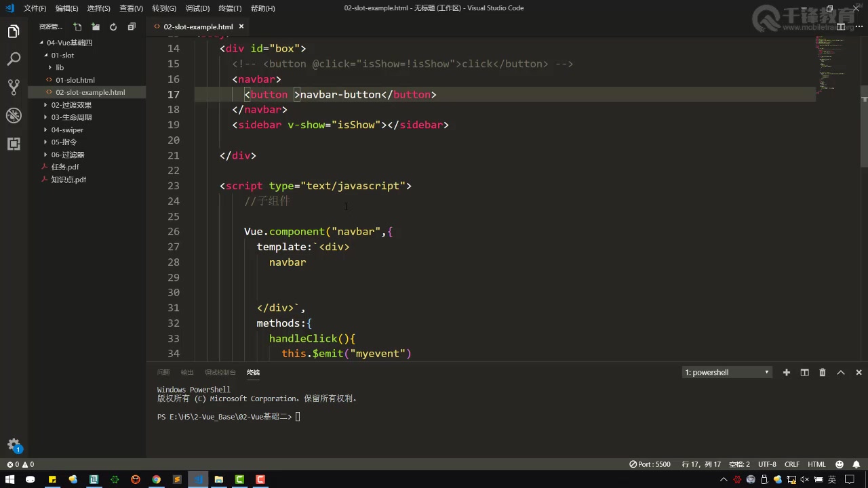
Task: Change language mode 'HTML'
Action: [x=816, y=464]
